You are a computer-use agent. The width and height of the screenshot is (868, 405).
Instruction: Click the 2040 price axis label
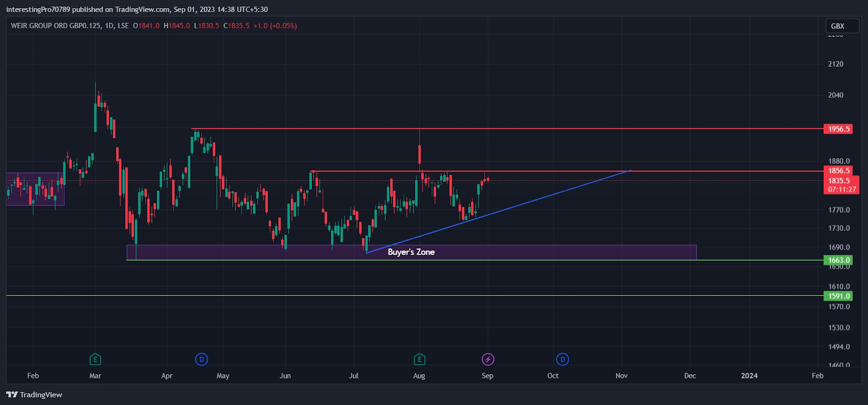835,95
